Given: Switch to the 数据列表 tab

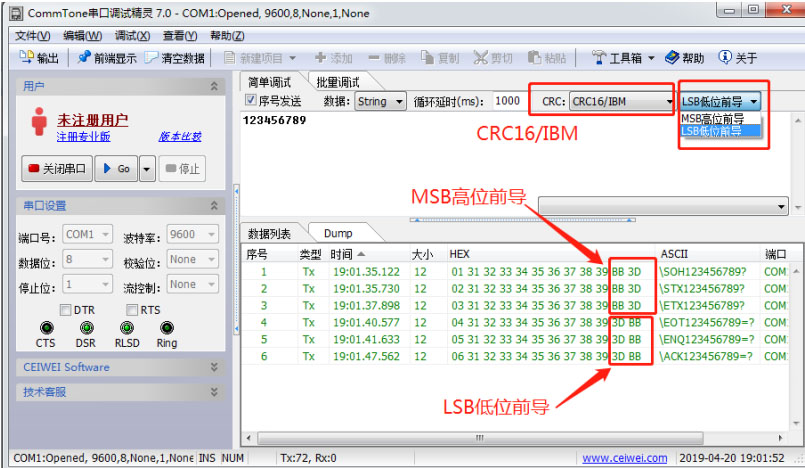Looking at the screenshot, I should 270,234.
